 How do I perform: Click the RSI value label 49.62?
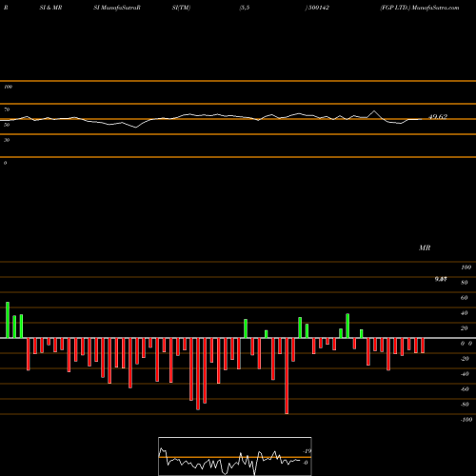point(438,116)
